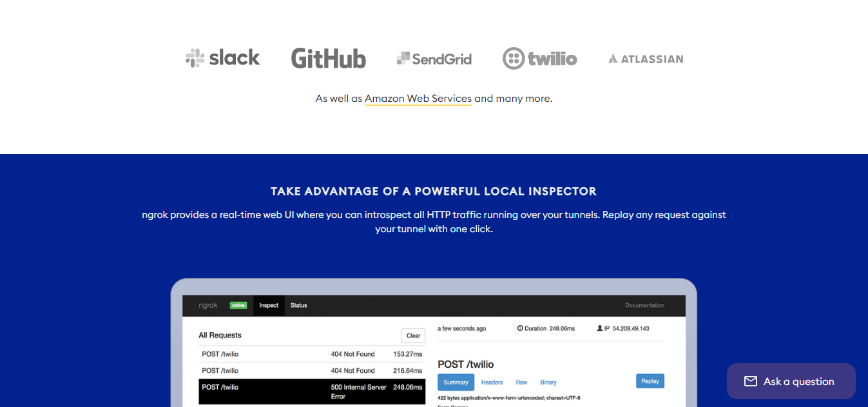Click the envelope icon in Ask a question

[x=751, y=381]
